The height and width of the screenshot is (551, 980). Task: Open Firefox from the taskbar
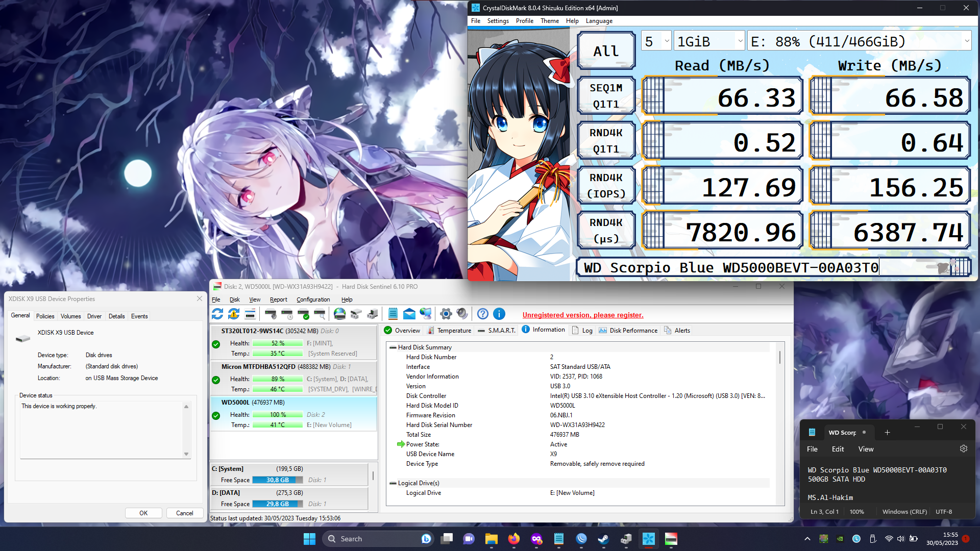tap(514, 539)
